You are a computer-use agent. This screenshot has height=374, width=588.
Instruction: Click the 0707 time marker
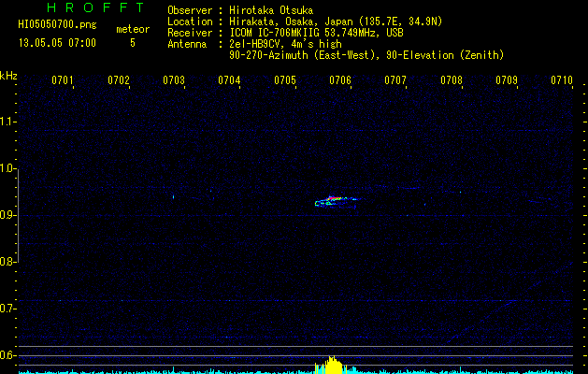(x=395, y=80)
